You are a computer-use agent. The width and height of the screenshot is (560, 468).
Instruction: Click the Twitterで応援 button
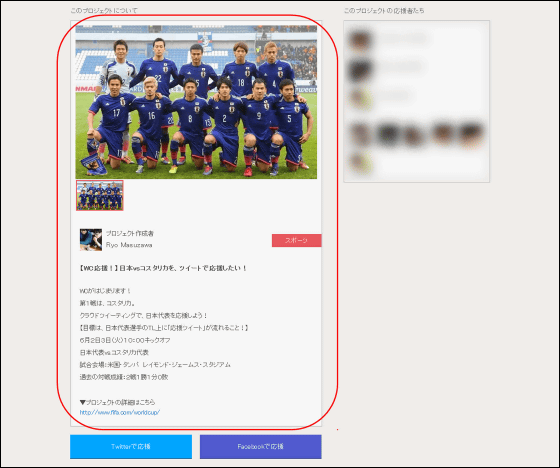[x=131, y=447]
